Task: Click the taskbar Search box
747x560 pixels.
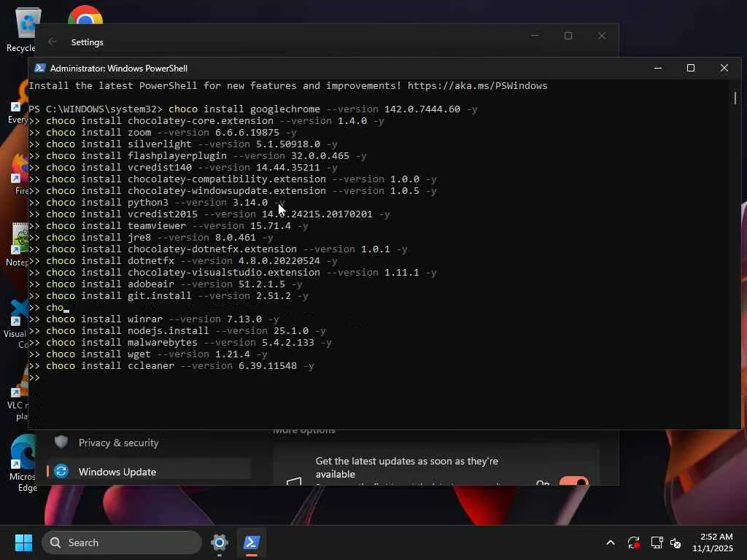Action: [x=122, y=542]
